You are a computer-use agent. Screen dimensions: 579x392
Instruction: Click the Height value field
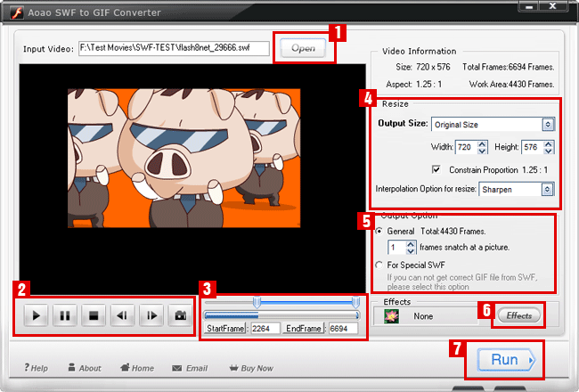click(534, 147)
